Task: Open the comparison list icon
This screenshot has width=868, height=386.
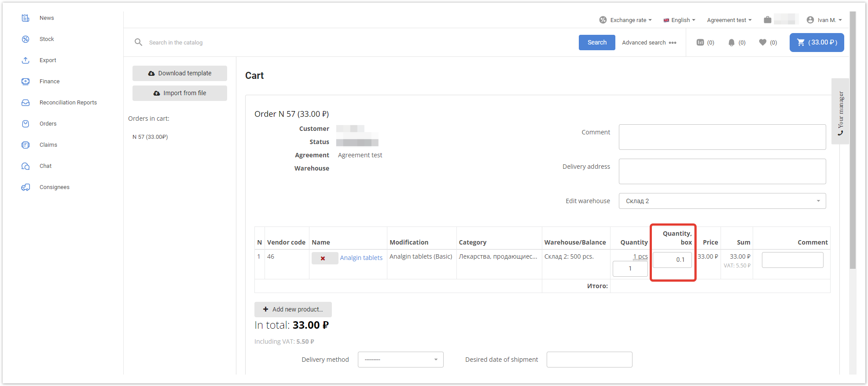Action: pos(700,42)
